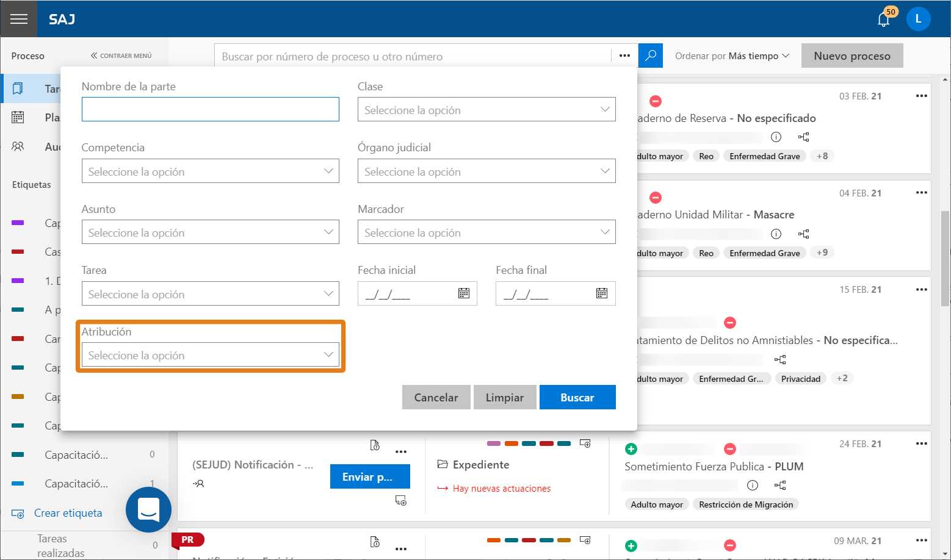Open the Fecha final calendar picker
951x560 pixels.
click(602, 293)
